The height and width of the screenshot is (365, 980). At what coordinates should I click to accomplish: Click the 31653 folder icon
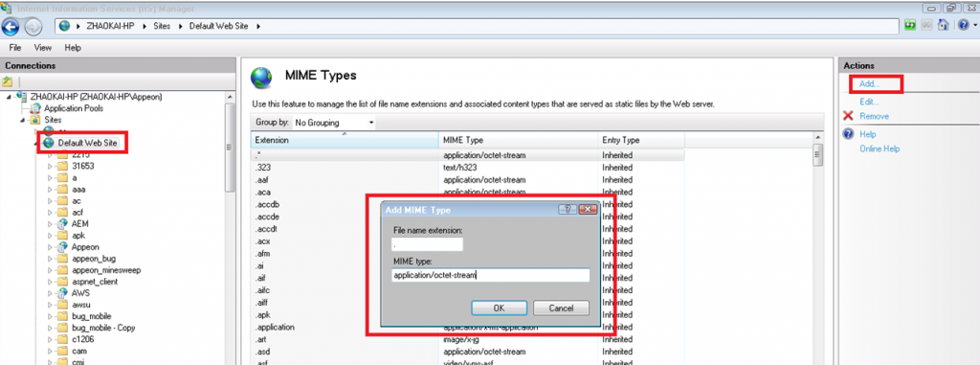coord(62,166)
